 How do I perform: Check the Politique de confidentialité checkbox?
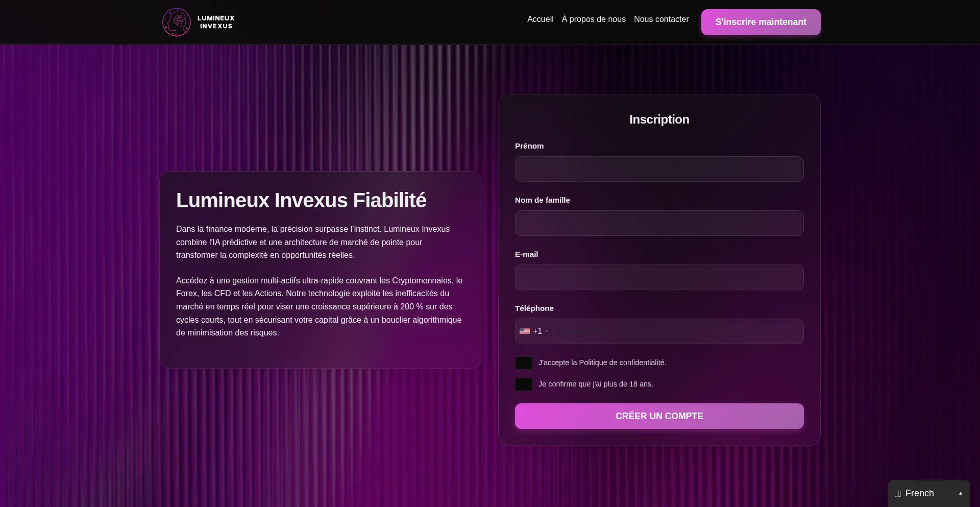(524, 363)
